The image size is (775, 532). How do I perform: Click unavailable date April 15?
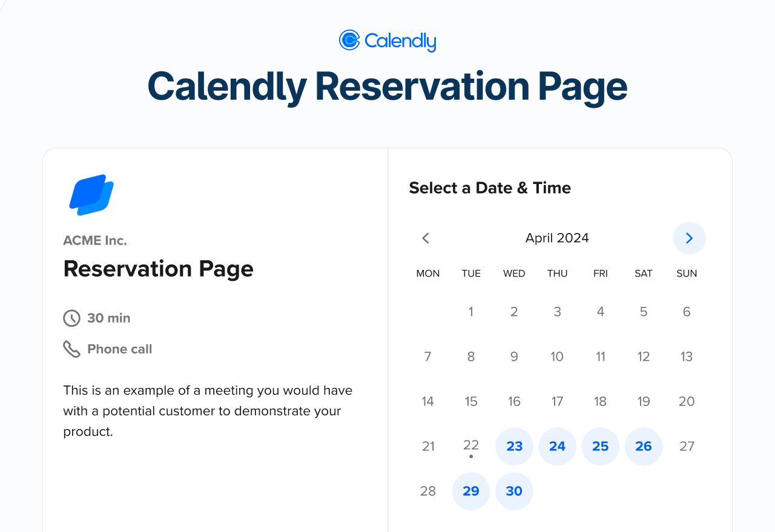pyautogui.click(x=471, y=402)
